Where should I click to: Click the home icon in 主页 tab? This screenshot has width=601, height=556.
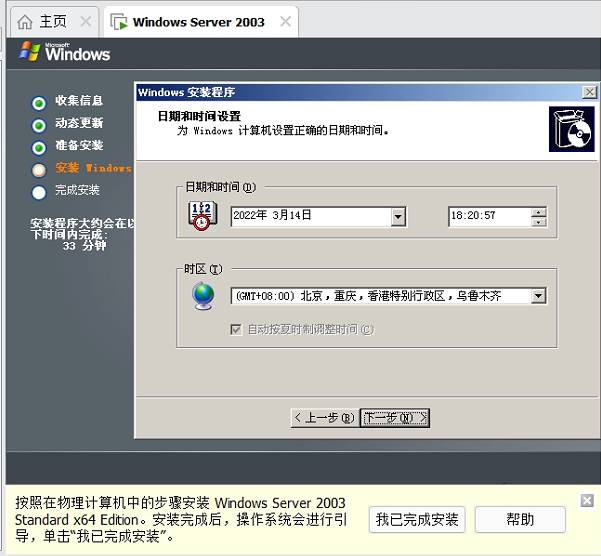click(x=25, y=22)
